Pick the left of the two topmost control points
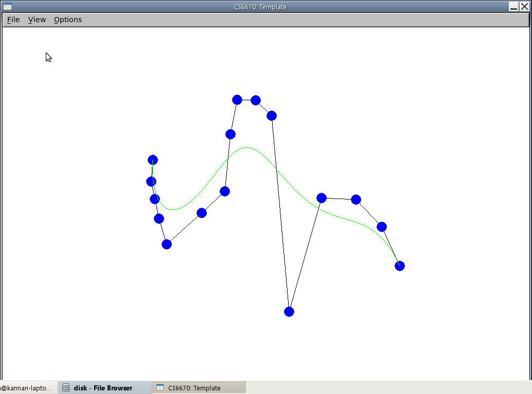Image resolution: width=532 pixels, height=394 pixels. click(237, 100)
